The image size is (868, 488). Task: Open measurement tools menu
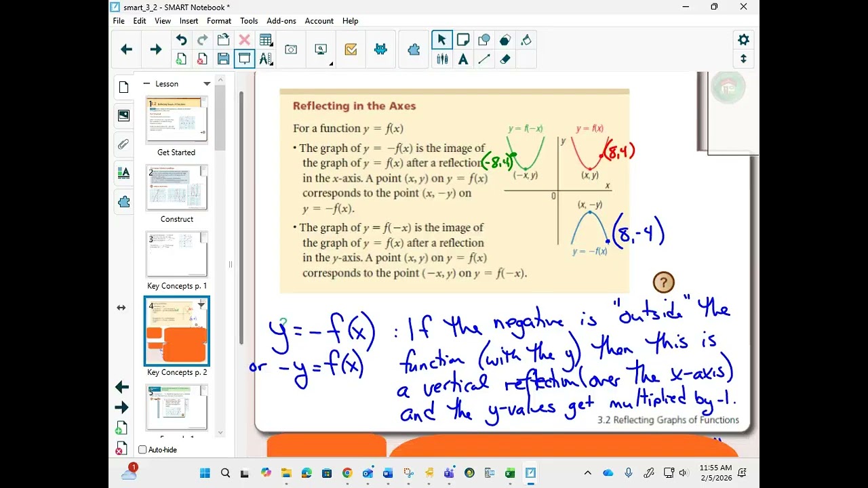tap(266, 59)
